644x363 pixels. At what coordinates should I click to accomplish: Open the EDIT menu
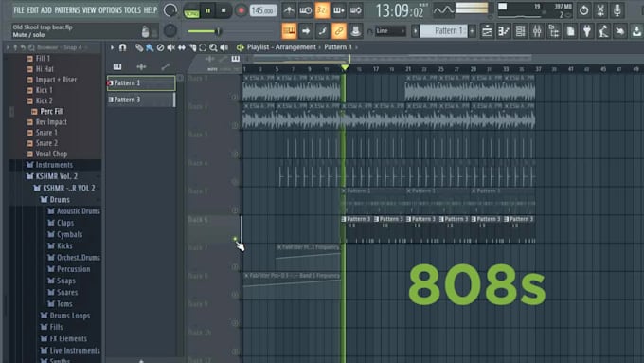point(32,10)
